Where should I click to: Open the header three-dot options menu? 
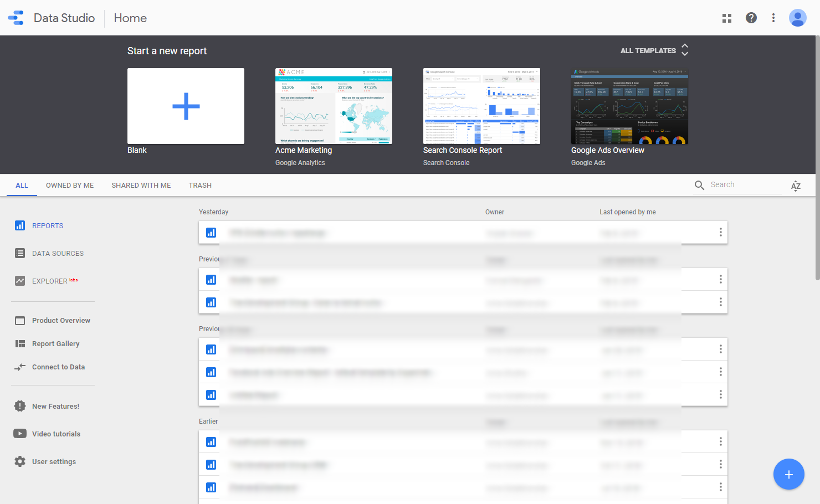click(773, 18)
